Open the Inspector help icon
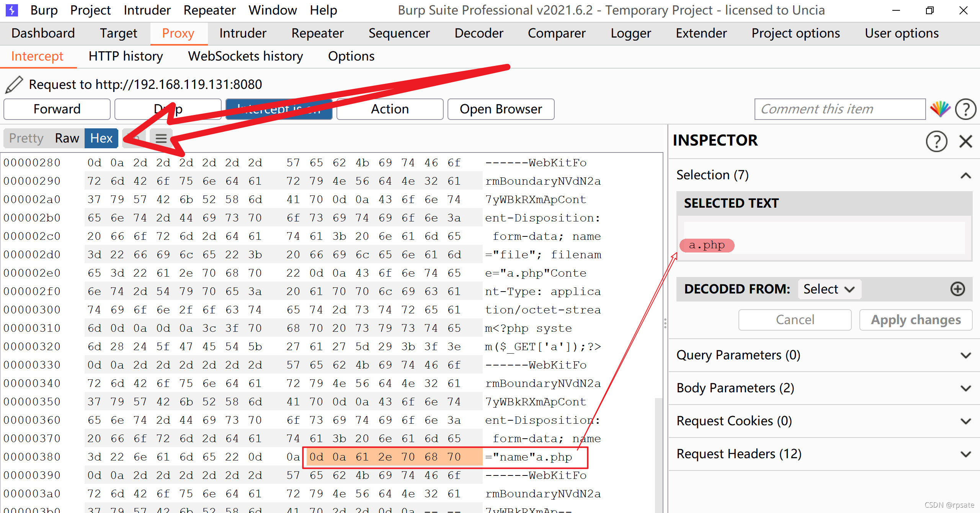The height and width of the screenshot is (513, 980). (x=936, y=141)
